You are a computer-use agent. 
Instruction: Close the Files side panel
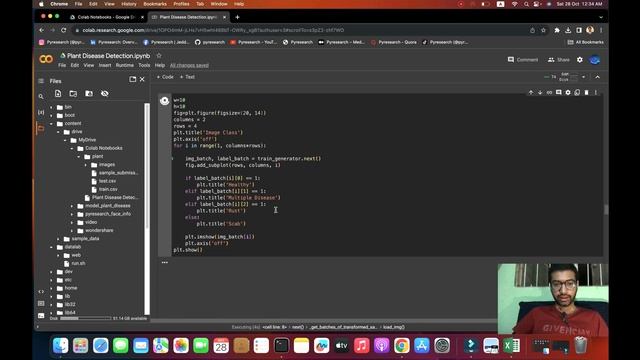pos(142,79)
